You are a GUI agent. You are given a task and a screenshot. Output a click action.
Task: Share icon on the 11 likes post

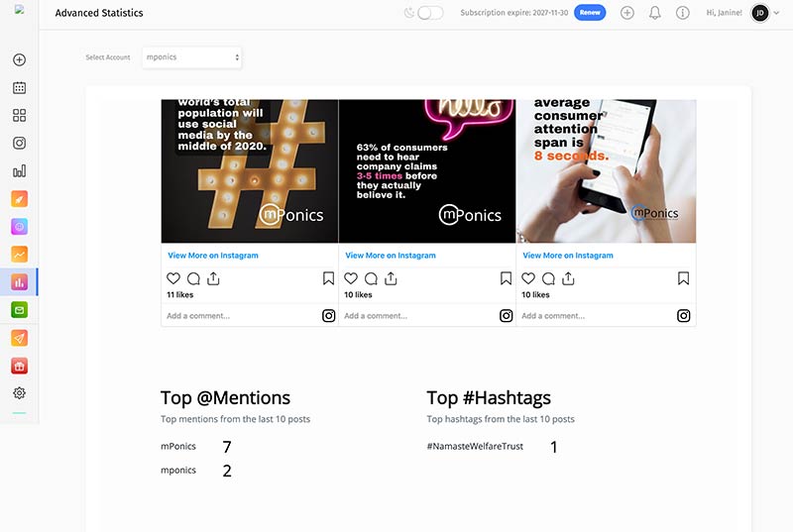pyautogui.click(x=213, y=278)
